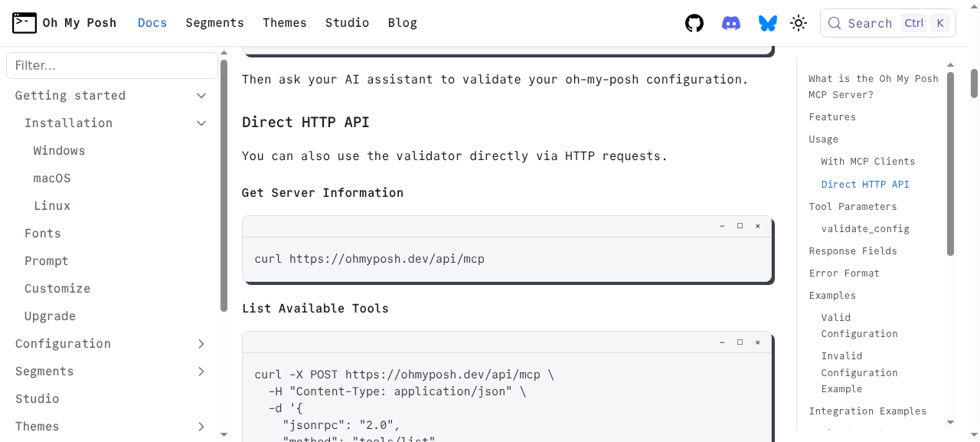Jump to Features in table of contents
Viewport: 980px width, 442px height.
pos(832,117)
